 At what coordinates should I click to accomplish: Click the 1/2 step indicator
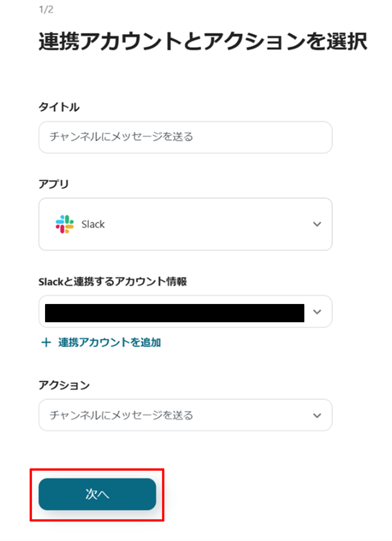46,9
